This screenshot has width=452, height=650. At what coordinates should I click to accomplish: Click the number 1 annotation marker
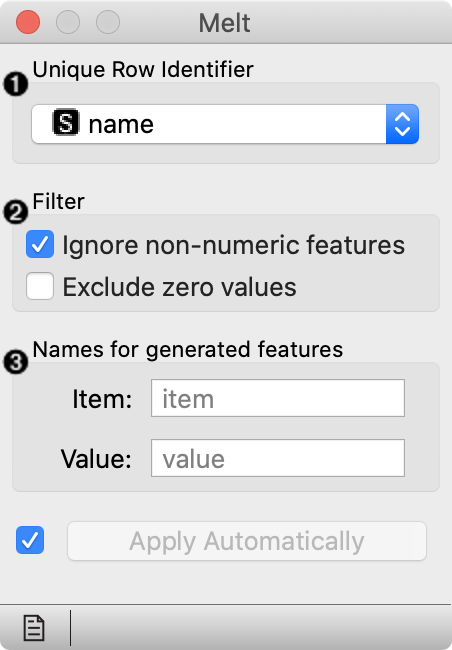tap(16, 84)
